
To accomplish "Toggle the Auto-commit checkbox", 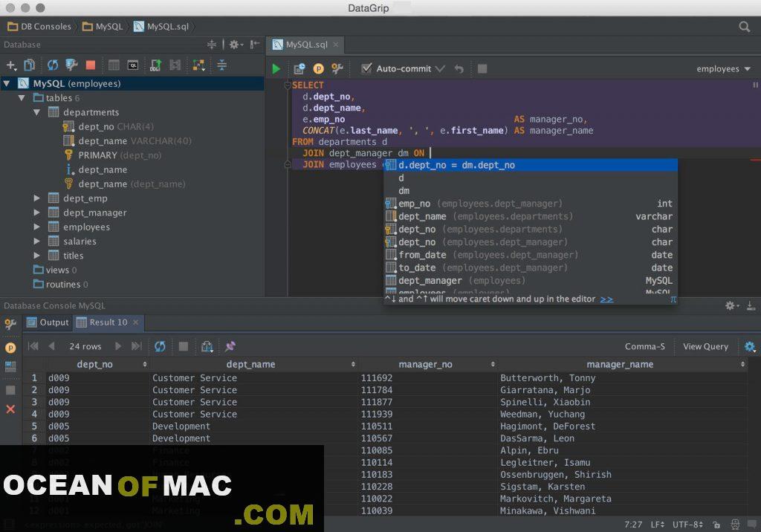I will click(x=367, y=68).
